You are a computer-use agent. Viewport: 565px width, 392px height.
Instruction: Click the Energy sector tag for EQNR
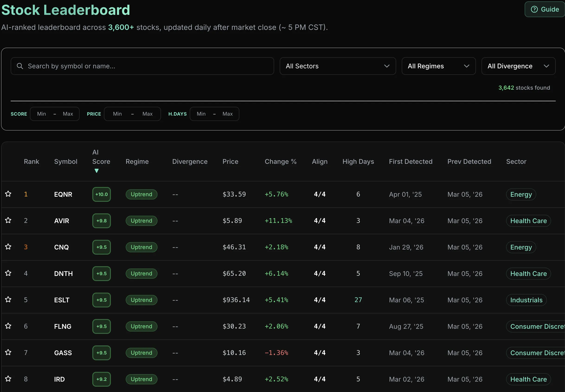(x=521, y=194)
